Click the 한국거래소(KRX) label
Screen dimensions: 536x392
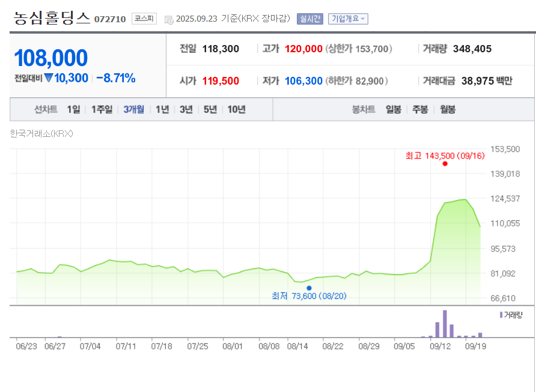click(41, 133)
